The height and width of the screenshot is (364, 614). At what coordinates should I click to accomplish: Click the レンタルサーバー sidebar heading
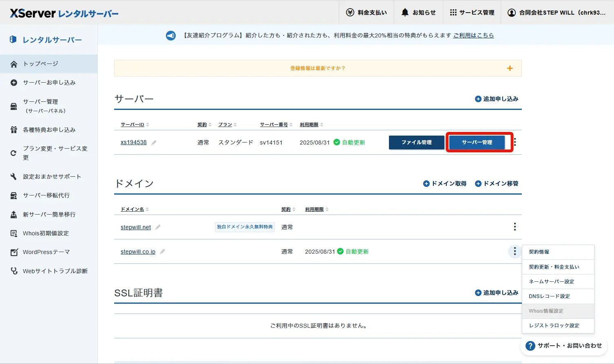pyautogui.click(x=46, y=40)
